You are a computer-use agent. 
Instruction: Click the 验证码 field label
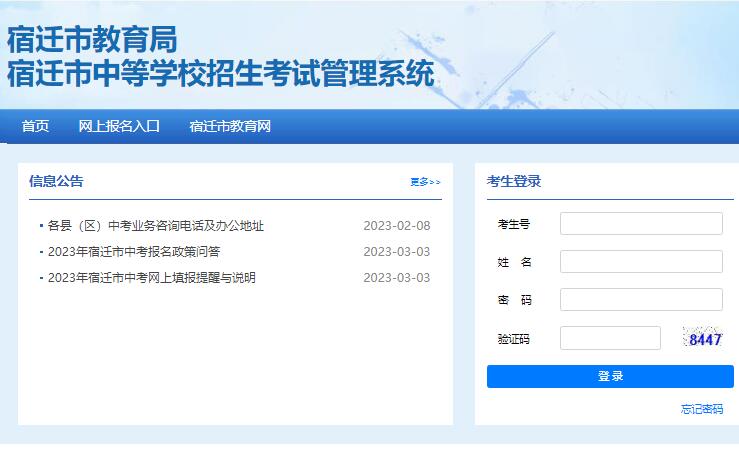click(x=514, y=339)
